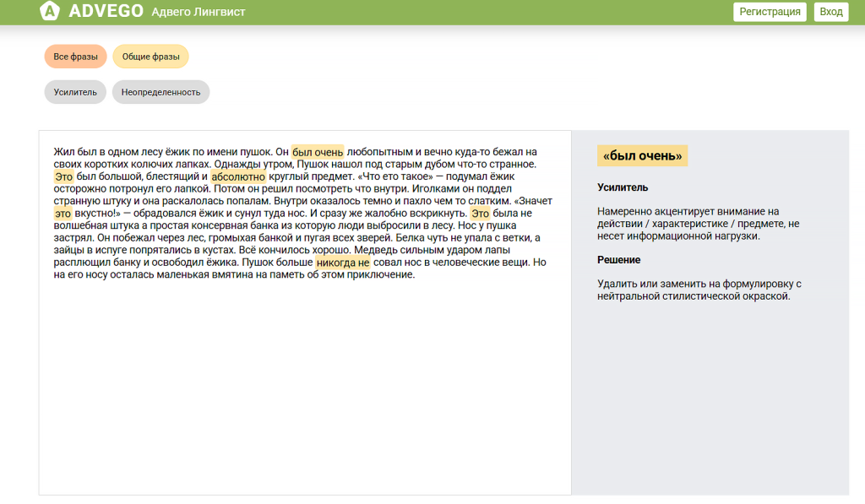Enable the Неопределенность filter chip
This screenshot has width=865, height=504.
(x=160, y=92)
